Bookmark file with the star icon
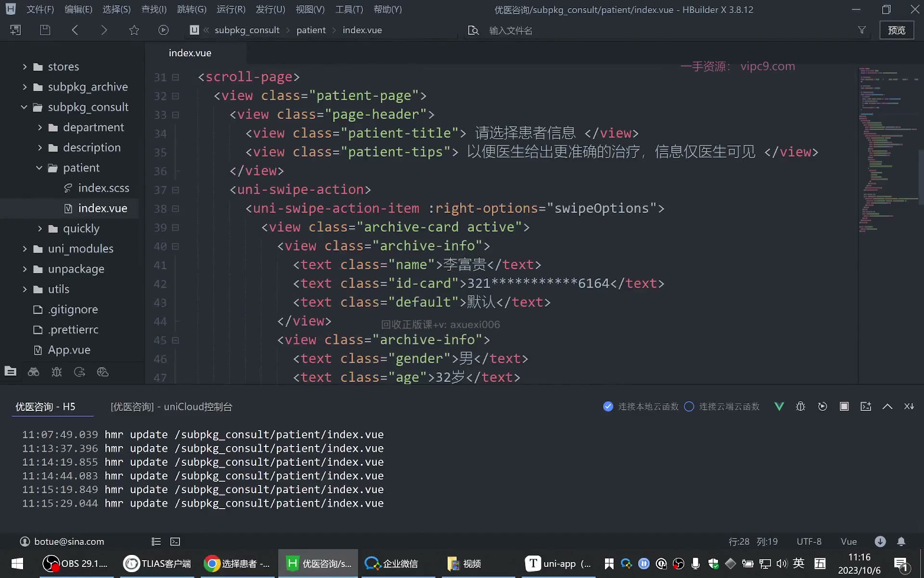Image resolution: width=924 pixels, height=578 pixels. (134, 30)
